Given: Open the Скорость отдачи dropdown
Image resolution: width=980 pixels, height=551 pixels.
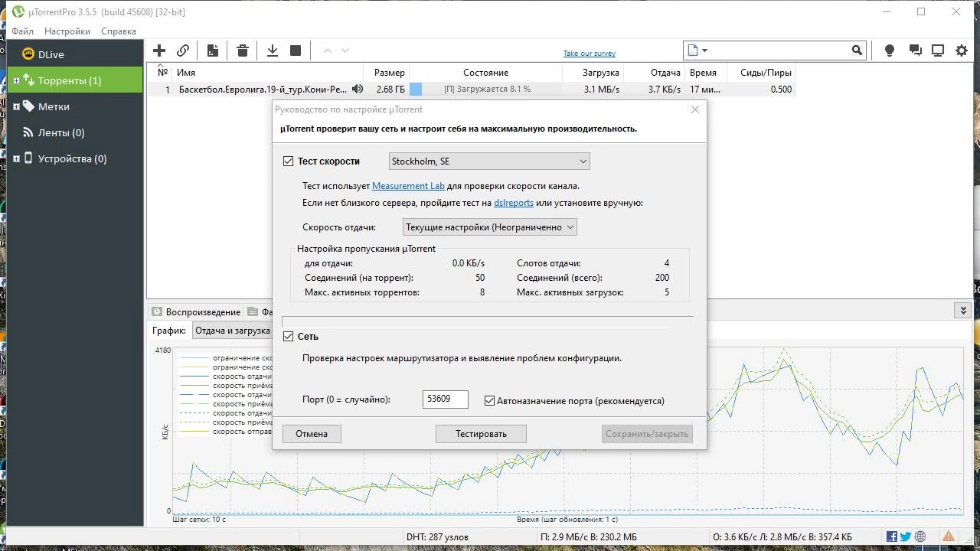Looking at the screenshot, I should [489, 227].
